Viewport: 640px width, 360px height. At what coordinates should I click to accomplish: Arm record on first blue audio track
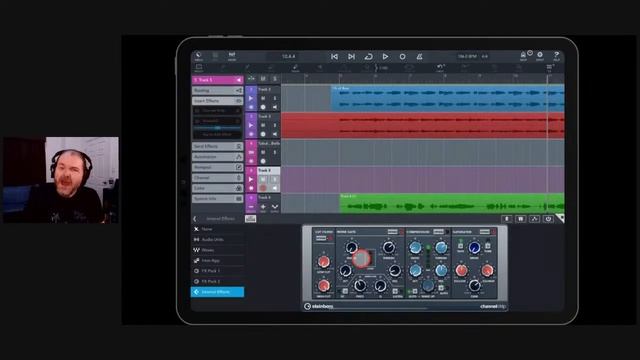pos(263,107)
